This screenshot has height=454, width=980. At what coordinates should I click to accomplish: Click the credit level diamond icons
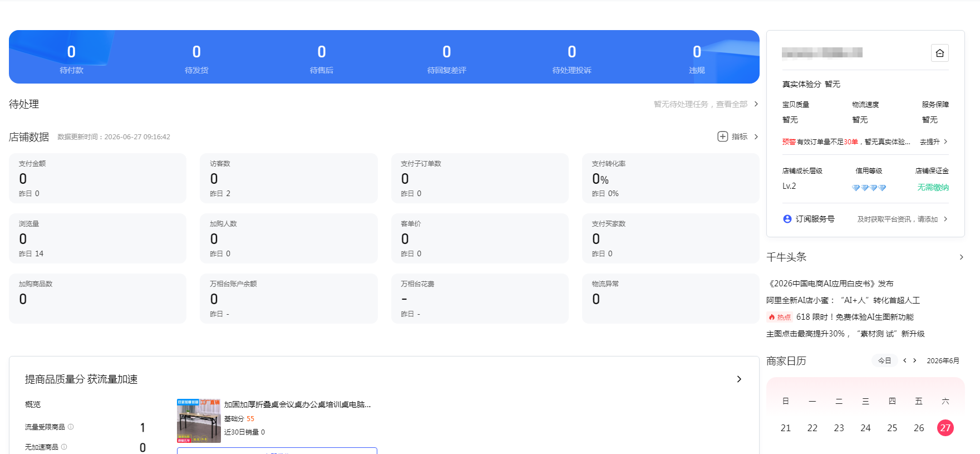(x=869, y=188)
